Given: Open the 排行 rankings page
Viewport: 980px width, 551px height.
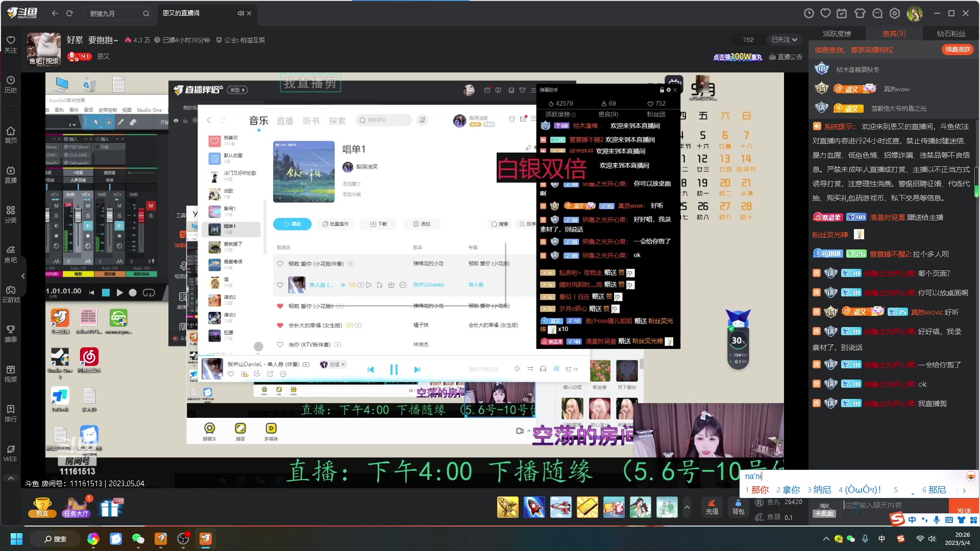Looking at the screenshot, I should point(11,413).
